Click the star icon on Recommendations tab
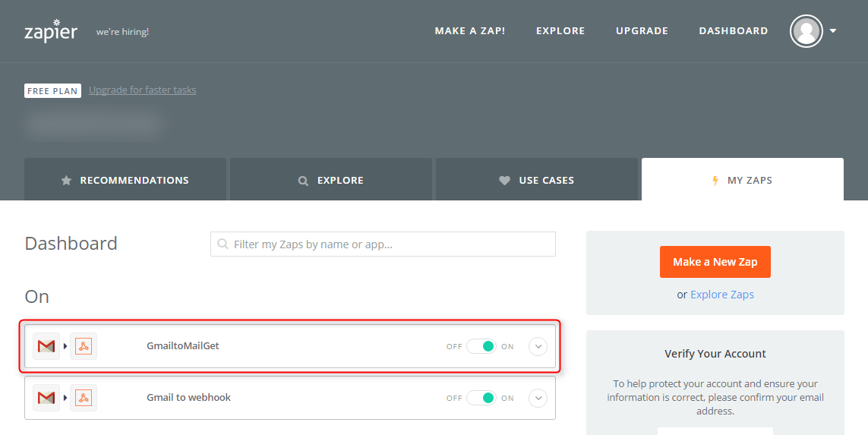This screenshot has height=435, width=868. 66,181
